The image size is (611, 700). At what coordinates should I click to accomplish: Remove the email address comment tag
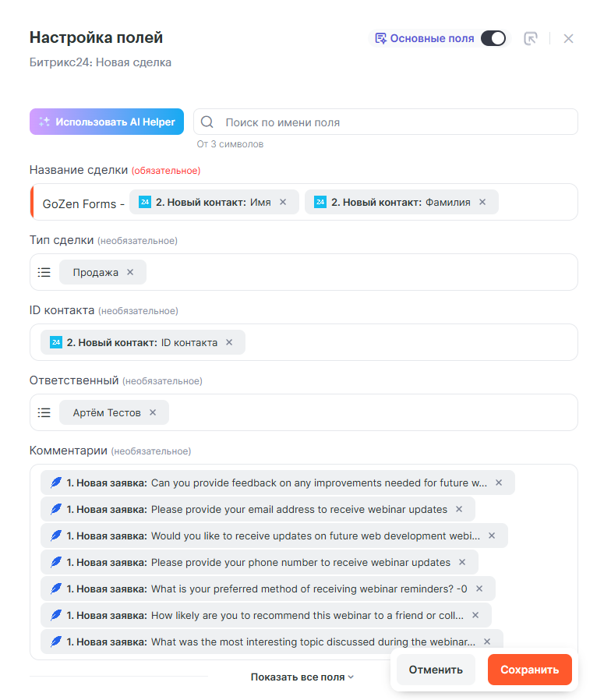(x=459, y=509)
